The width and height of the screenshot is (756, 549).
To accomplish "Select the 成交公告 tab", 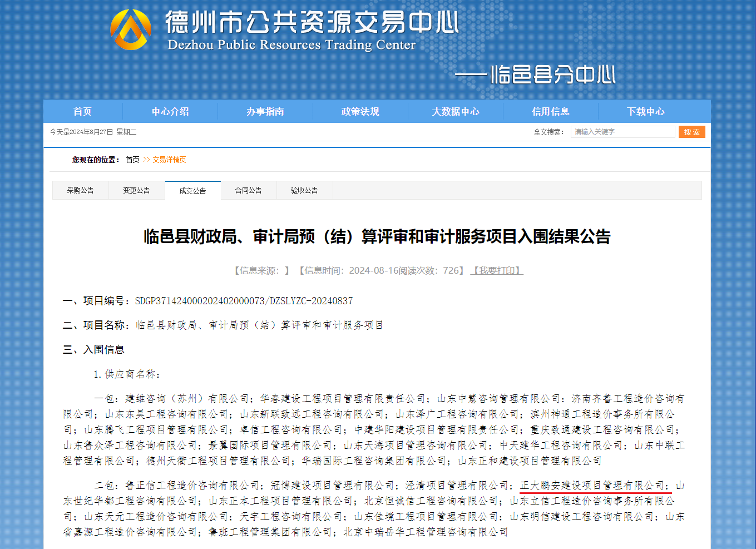I will pos(193,190).
